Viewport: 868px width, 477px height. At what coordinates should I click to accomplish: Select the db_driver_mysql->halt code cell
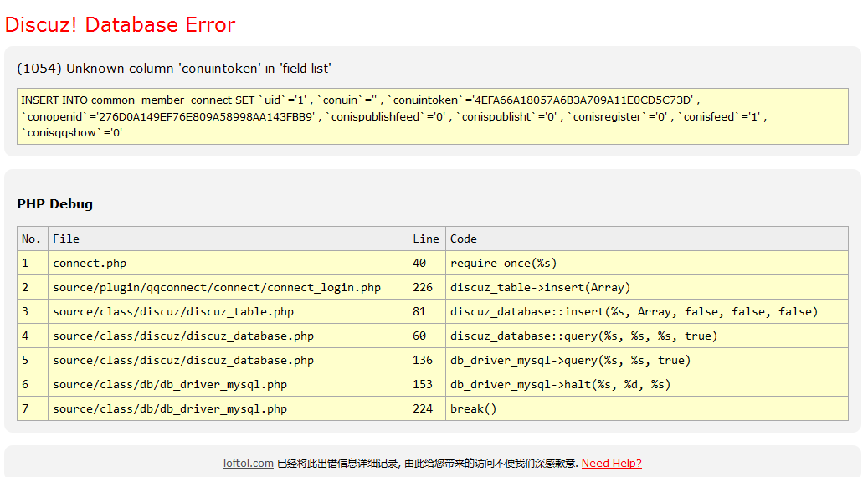coord(646,385)
